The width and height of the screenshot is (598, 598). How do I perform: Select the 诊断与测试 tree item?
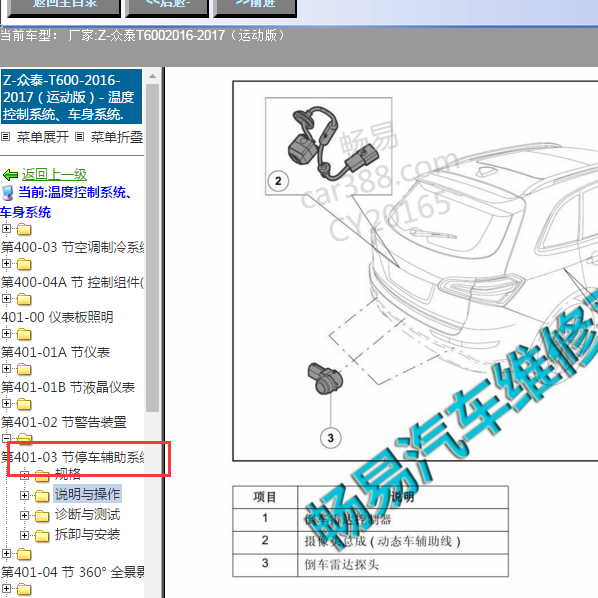[87, 514]
